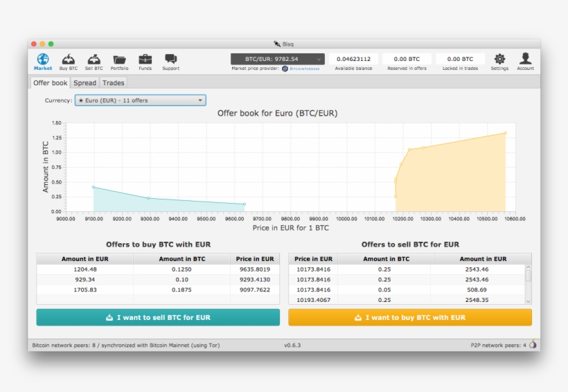
Task: Click the scroll down arrow in sell offers
Action: click(x=528, y=301)
